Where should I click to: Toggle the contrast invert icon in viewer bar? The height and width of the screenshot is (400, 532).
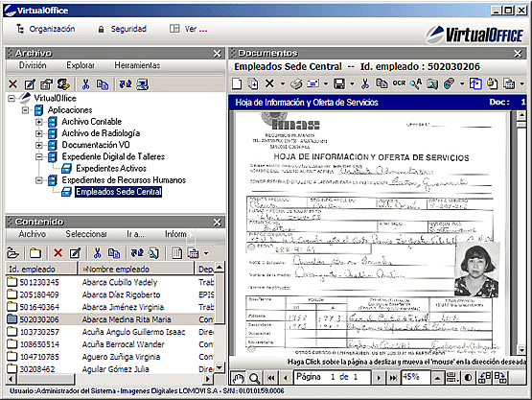tap(468, 378)
